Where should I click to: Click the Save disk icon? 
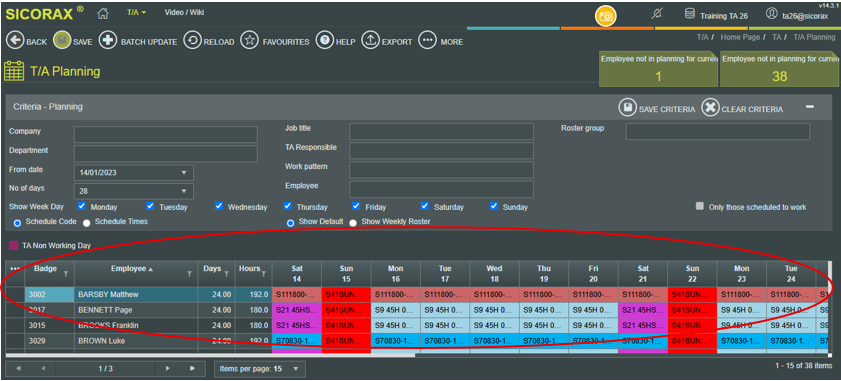tap(62, 41)
